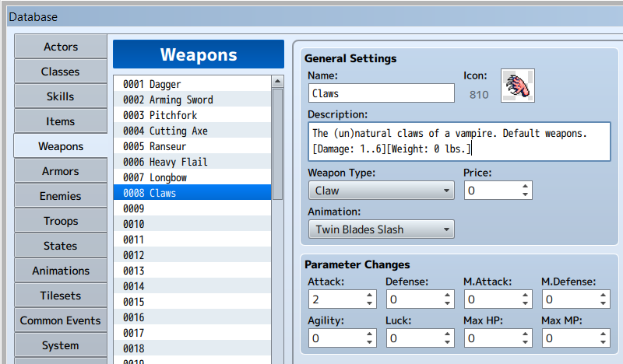Switch to the Classes tab
623x364 pixels.
pos(61,72)
